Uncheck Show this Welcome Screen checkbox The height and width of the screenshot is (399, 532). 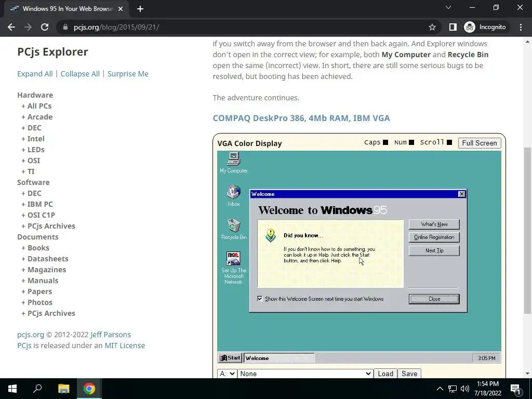260,299
